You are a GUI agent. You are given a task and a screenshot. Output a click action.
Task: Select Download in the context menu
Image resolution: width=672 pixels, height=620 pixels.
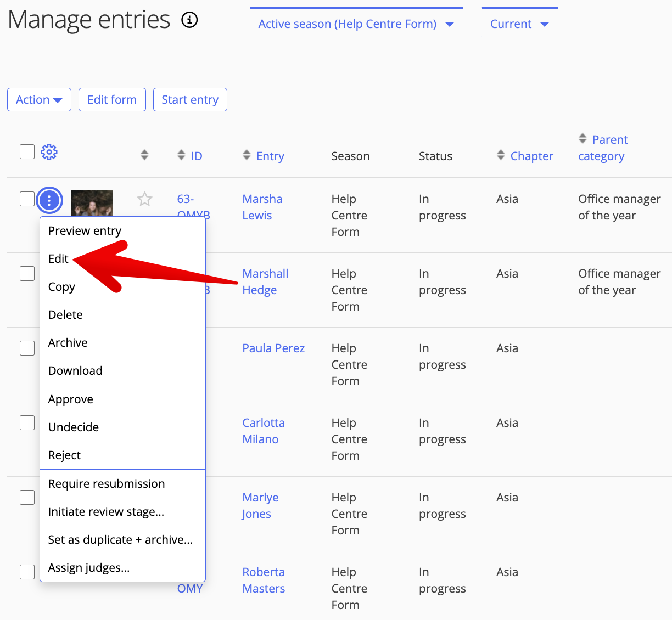(122, 371)
